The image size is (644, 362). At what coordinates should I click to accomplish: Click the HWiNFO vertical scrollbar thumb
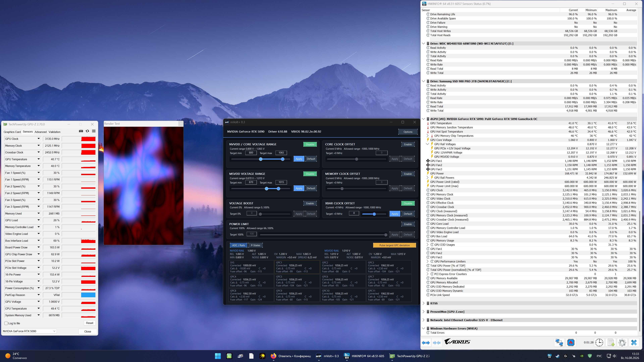pyautogui.click(x=639, y=271)
